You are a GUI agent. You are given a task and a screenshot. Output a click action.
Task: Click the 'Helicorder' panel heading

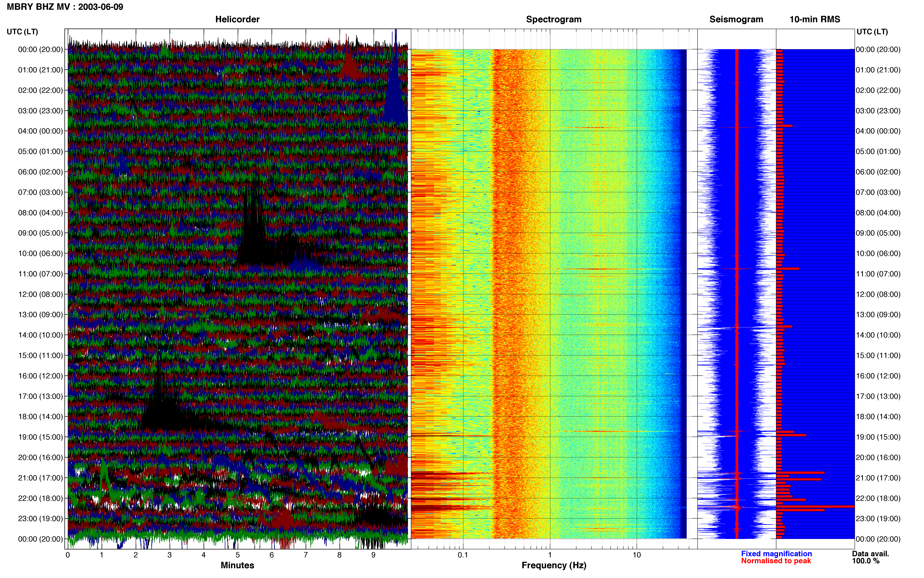[237, 20]
